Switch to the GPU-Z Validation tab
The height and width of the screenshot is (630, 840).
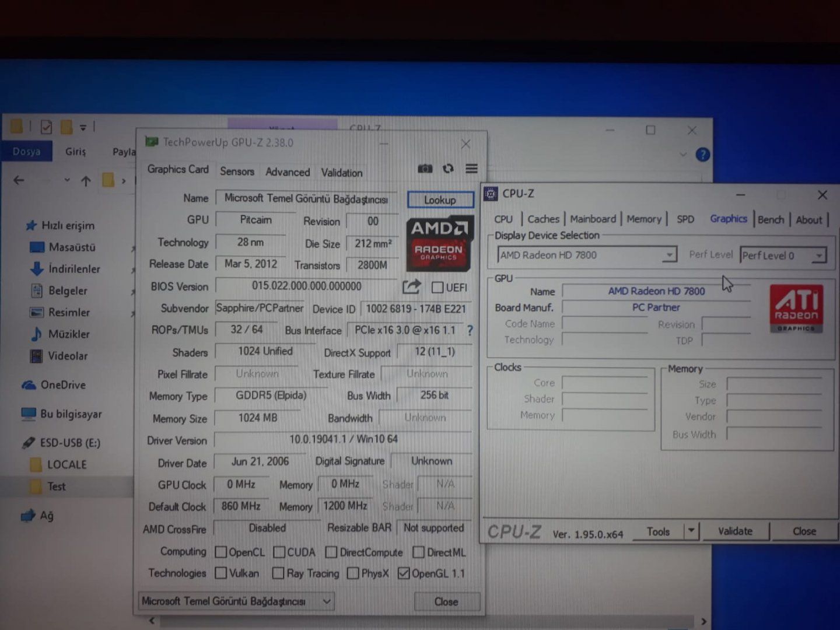click(x=341, y=173)
